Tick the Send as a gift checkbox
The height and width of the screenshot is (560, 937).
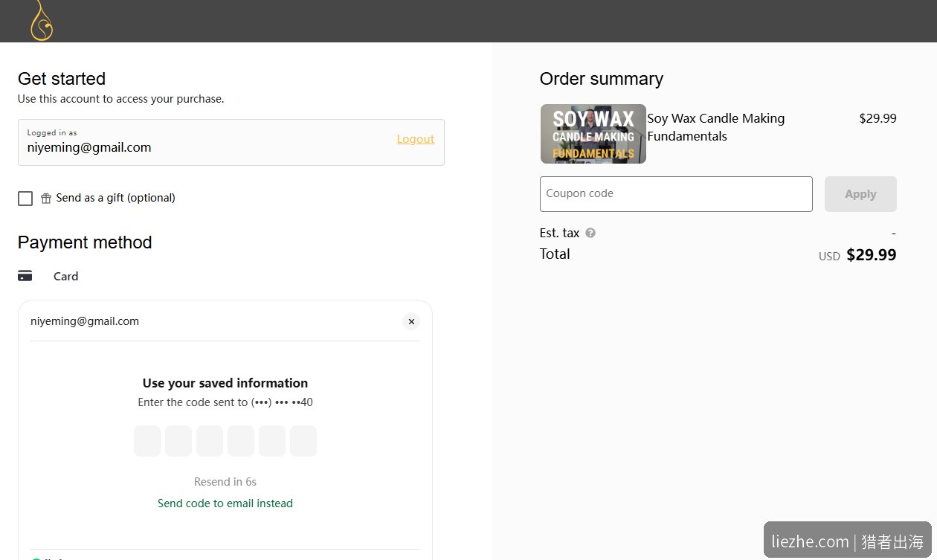coord(25,199)
